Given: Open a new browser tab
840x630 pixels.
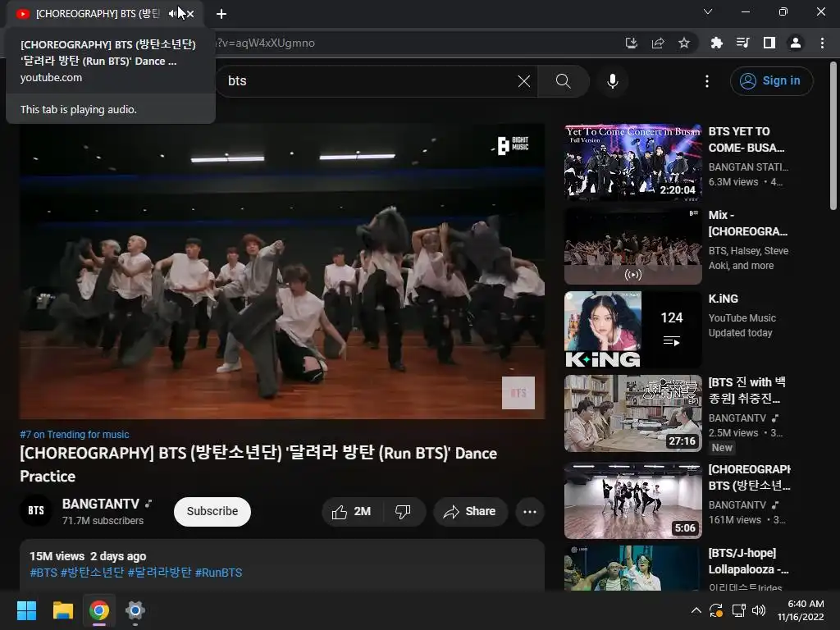Looking at the screenshot, I should pos(221,14).
